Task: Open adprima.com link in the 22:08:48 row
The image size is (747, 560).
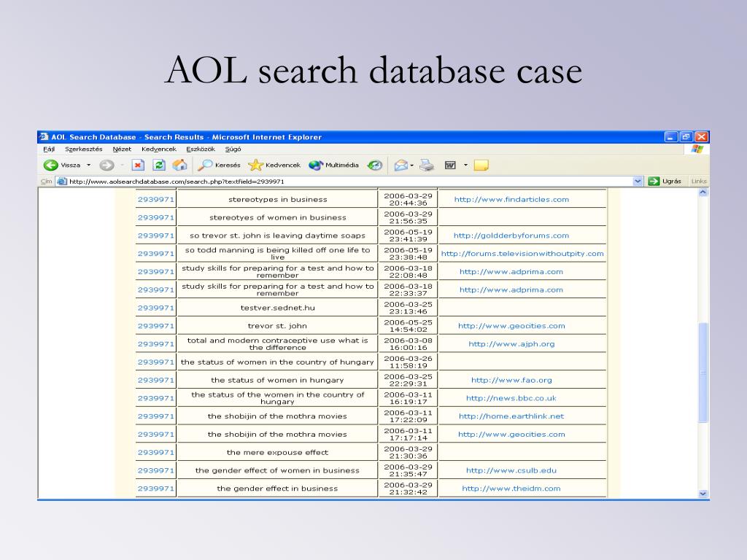Action: (x=511, y=272)
